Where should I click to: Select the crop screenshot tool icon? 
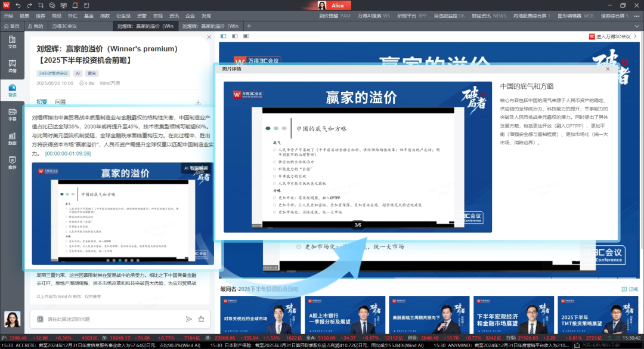tap(41, 5)
